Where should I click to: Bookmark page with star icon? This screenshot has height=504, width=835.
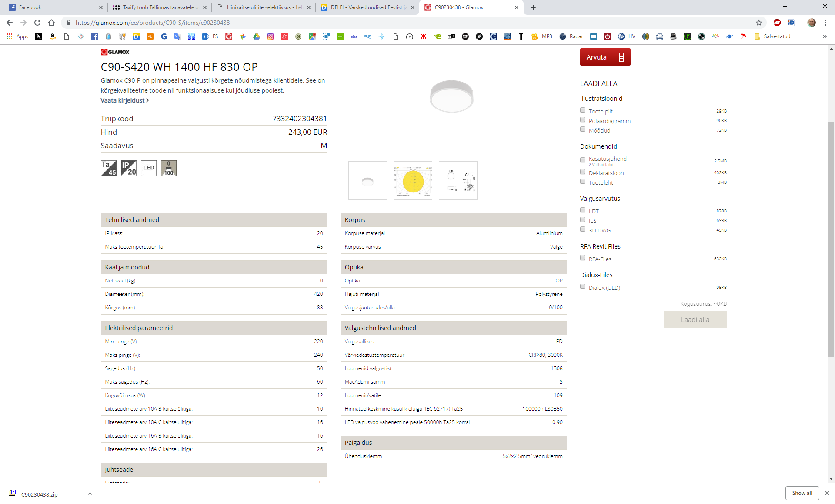[x=759, y=23]
